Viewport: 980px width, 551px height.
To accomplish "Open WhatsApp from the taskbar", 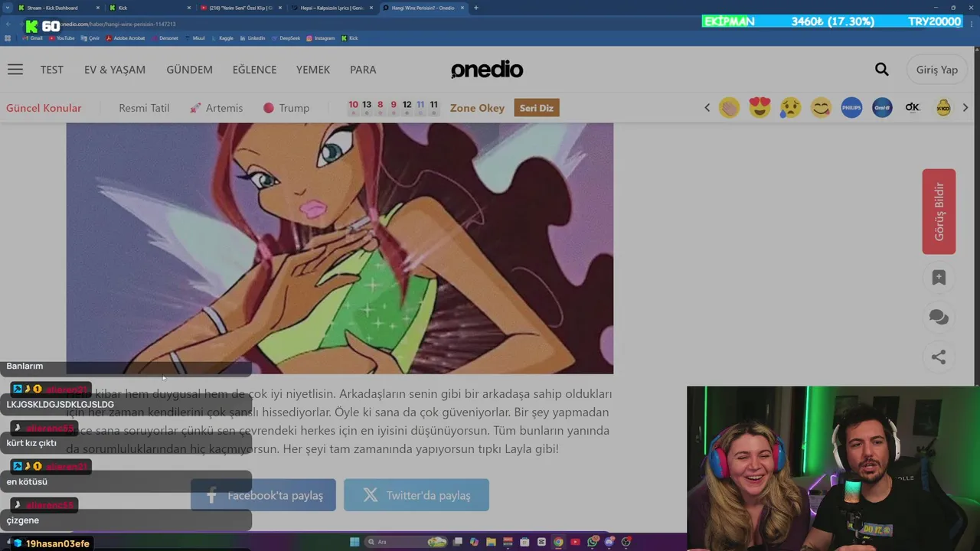I will pyautogui.click(x=593, y=542).
